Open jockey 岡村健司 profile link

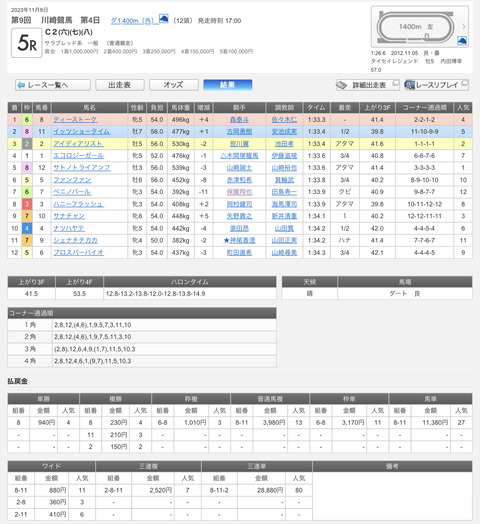click(239, 204)
